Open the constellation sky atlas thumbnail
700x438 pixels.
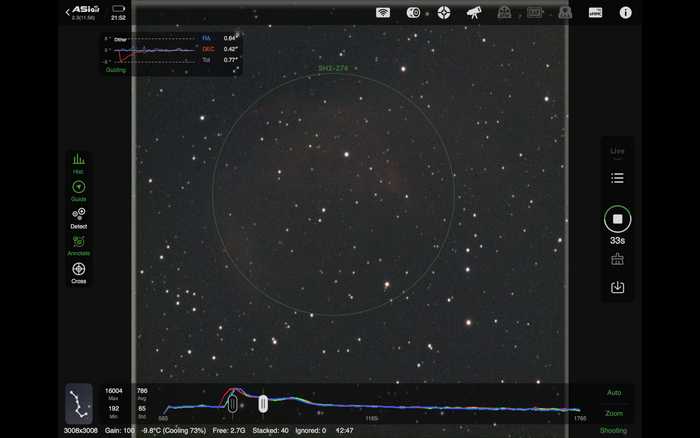(x=79, y=403)
